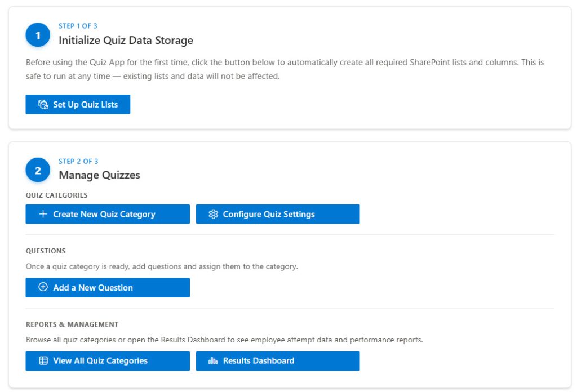Click the text 'Once a quiz category is ready'
Image resolution: width=577 pixels, height=392 pixels.
click(77, 266)
